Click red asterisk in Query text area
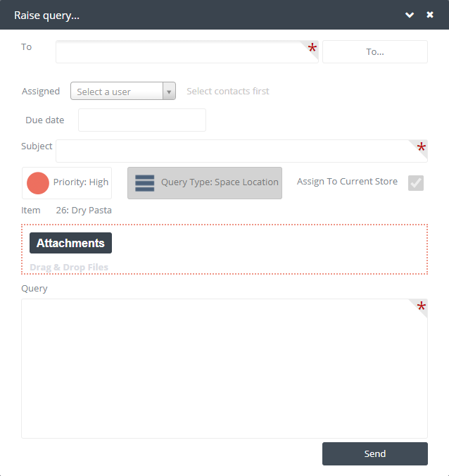This screenshot has height=476, width=449. tap(421, 306)
